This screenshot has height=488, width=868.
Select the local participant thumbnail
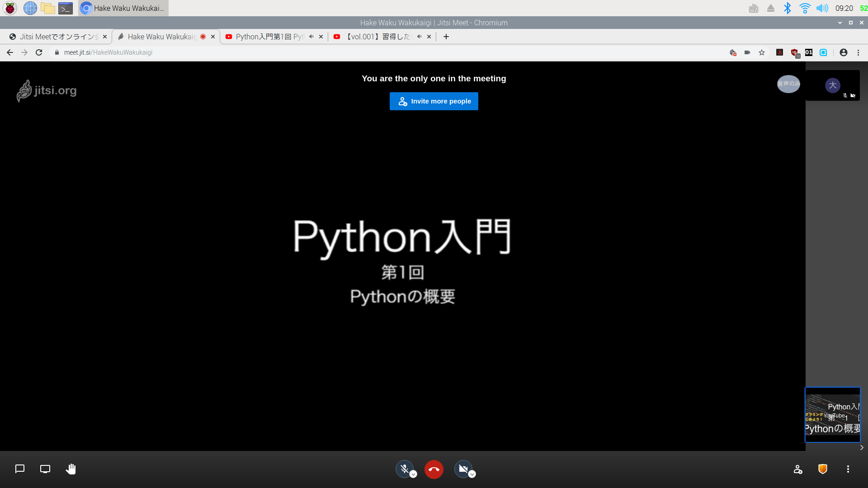[833, 85]
